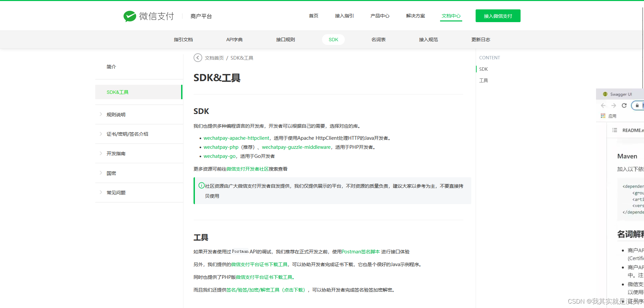Click the lock icon in the address bar
This screenshot has height=308, width=644.
[x=637, y=106]
